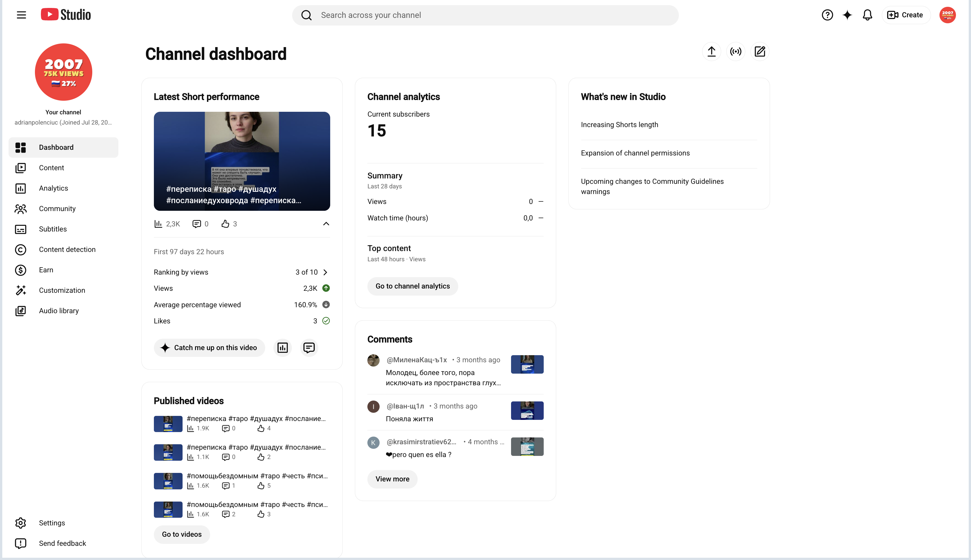
Task: Click Catch me up on this video
Action: (209, 348)
